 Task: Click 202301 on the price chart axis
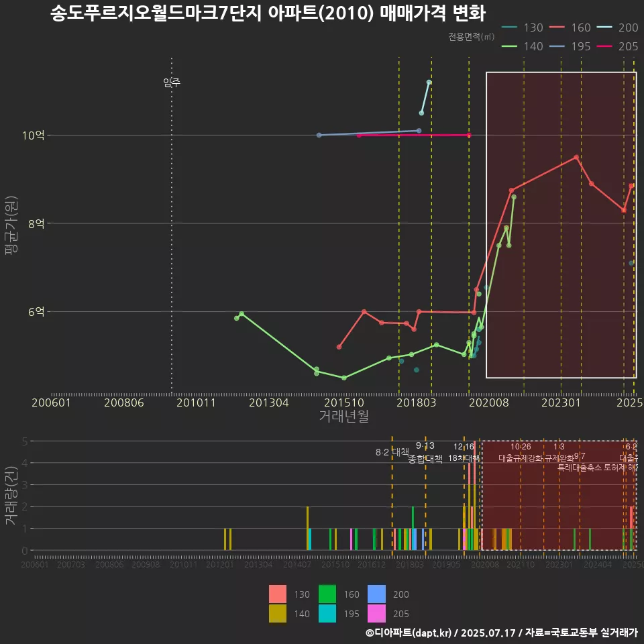(561, 402)
